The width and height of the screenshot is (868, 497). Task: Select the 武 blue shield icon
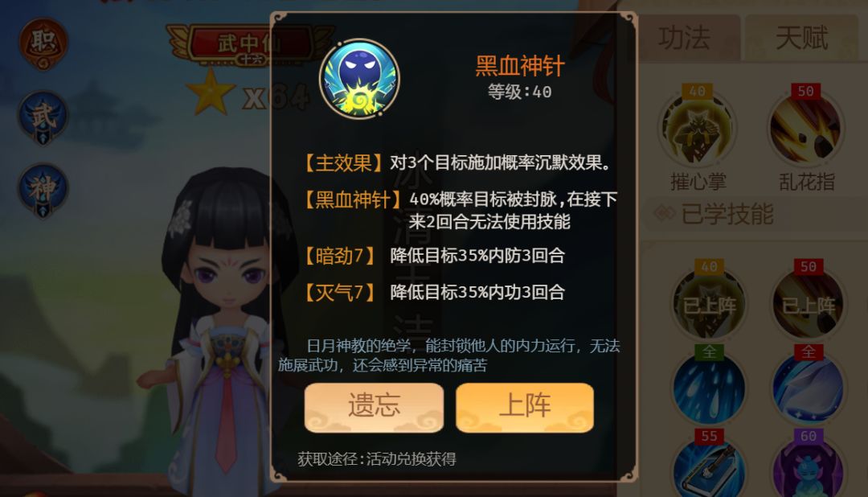point(43,118)
